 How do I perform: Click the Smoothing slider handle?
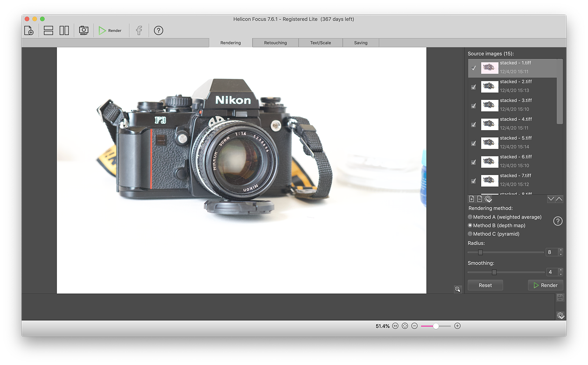(494, 272)
